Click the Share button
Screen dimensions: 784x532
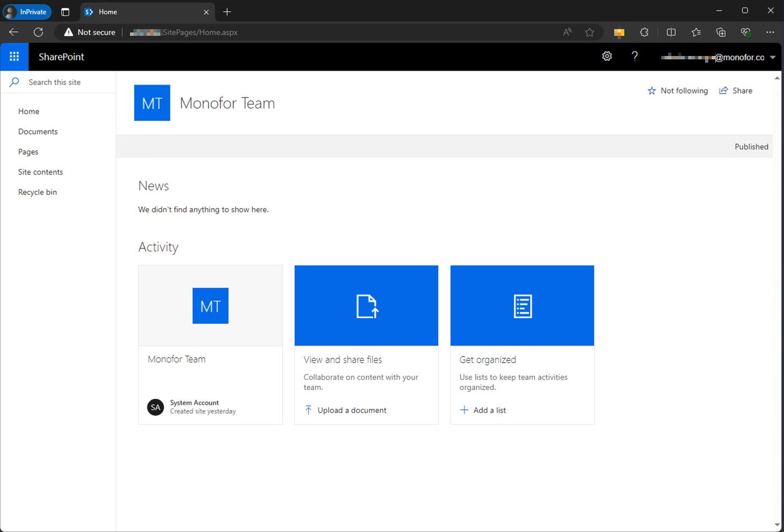736,91
